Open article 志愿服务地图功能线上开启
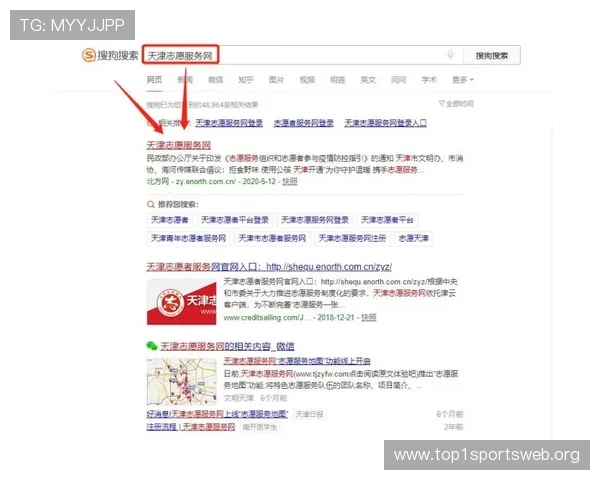 (x=297, y=361)
